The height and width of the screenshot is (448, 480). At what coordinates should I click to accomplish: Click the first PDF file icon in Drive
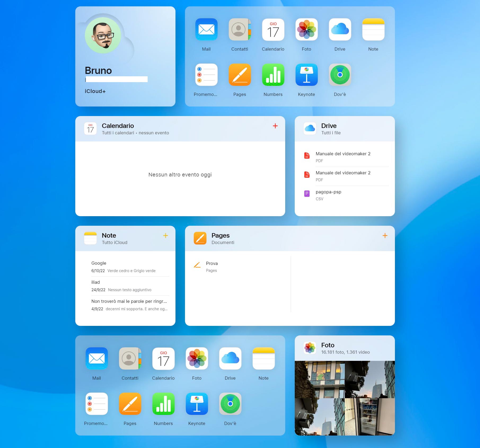307,155
